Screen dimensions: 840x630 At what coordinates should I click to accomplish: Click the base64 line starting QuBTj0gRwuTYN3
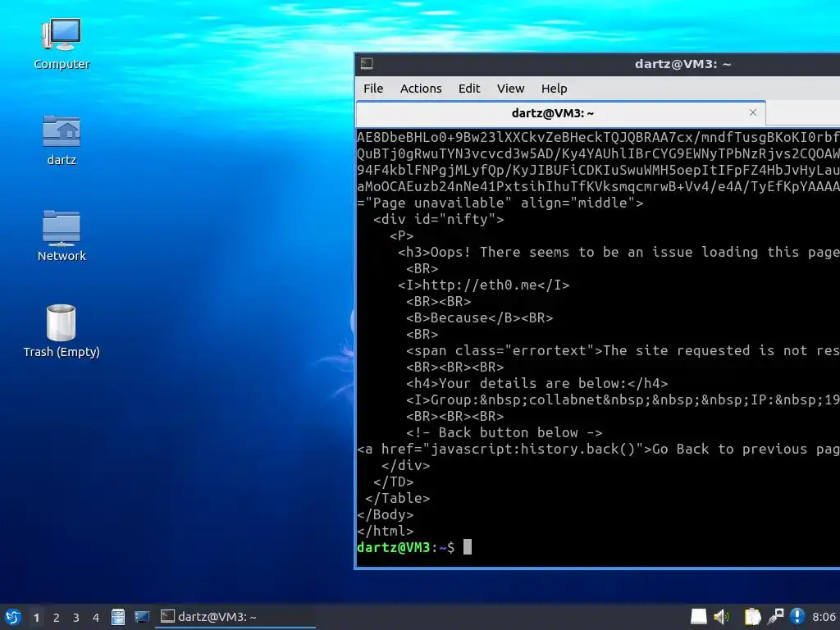(598, 153)
